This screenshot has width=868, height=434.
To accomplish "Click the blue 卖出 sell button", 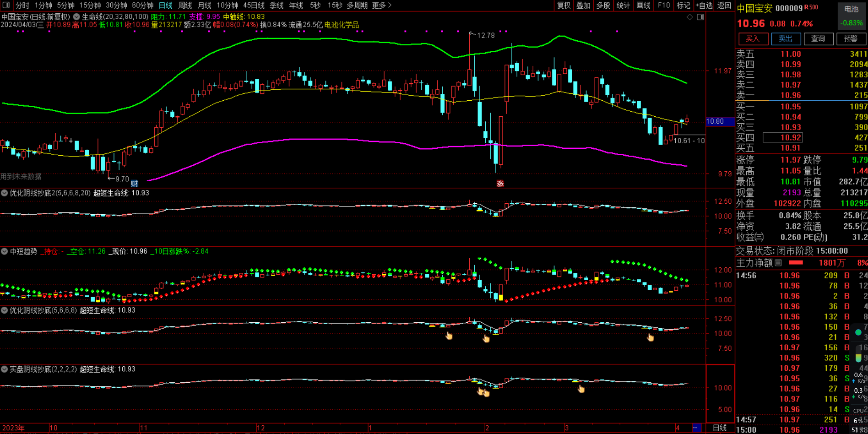I will [x=786, y=39].
